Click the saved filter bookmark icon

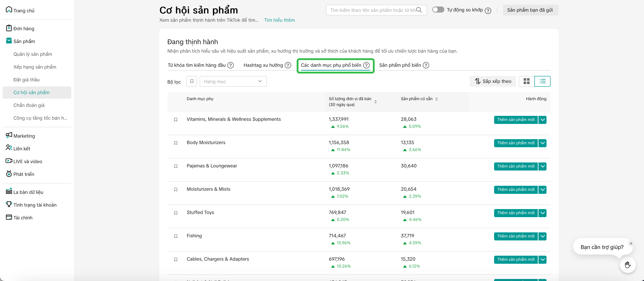click(x=192, y=81)
